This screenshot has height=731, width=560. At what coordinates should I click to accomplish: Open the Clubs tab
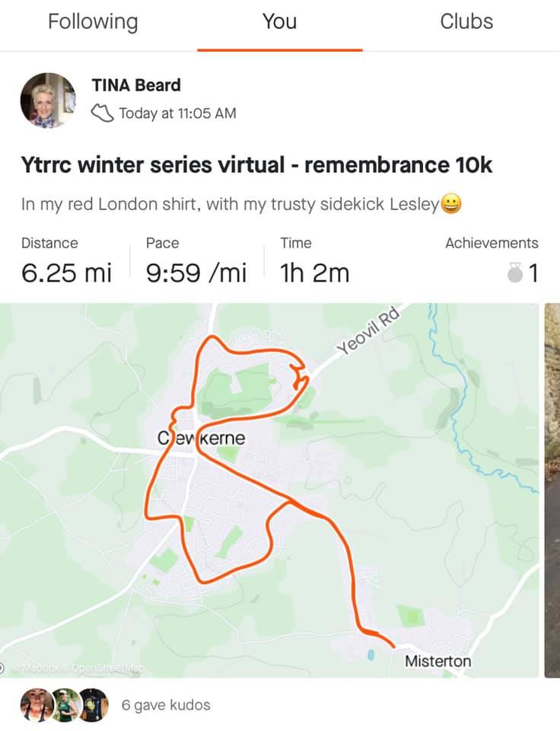466,22
